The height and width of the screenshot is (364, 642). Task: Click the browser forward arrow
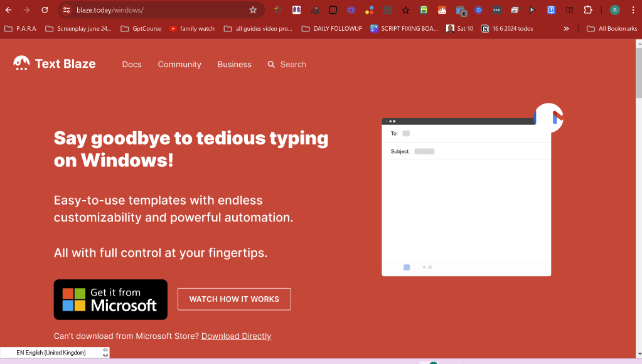[26, 10]
